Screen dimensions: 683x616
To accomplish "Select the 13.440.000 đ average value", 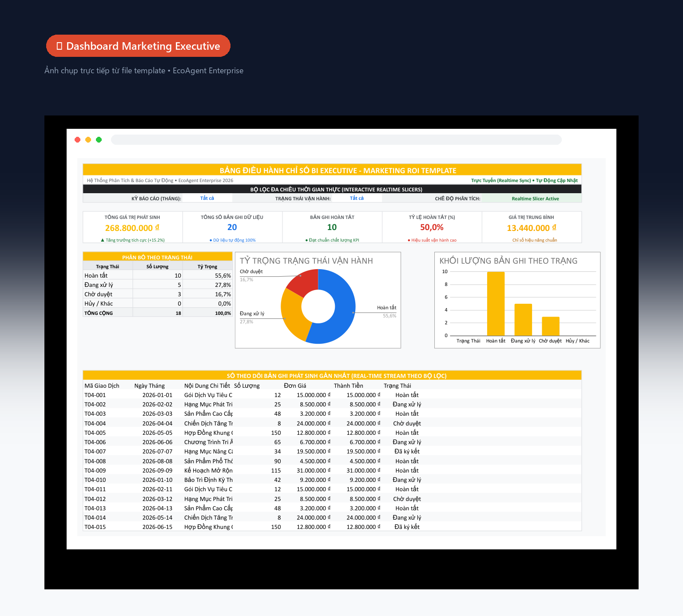I will pyautogui.click(x=532, y=228).
